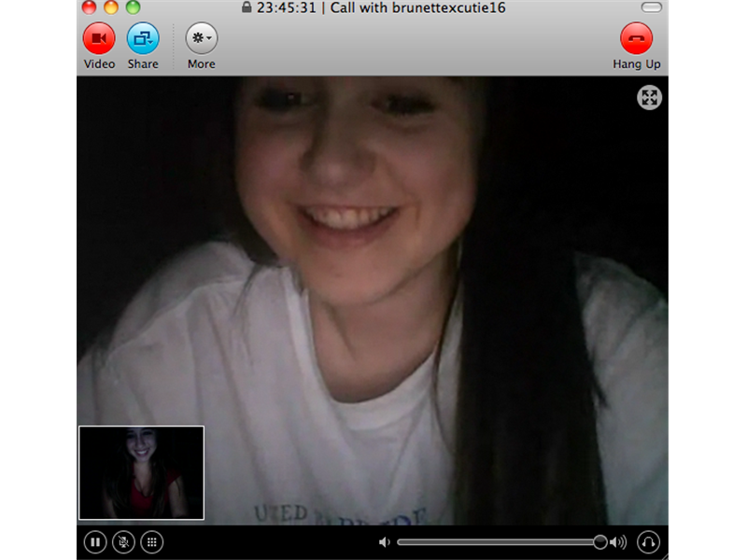The image size is (747, 560).
Task: Click the lock icon in the title bar
Action: 247,8
